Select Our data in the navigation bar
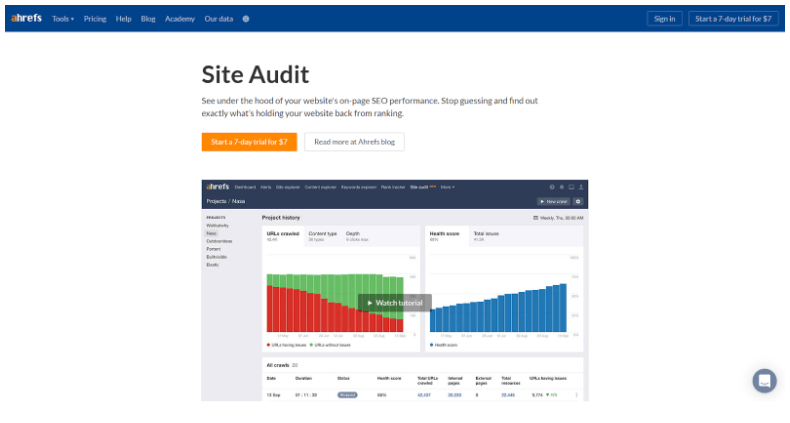This screenshot has height=423, width=790. [219, 19]
